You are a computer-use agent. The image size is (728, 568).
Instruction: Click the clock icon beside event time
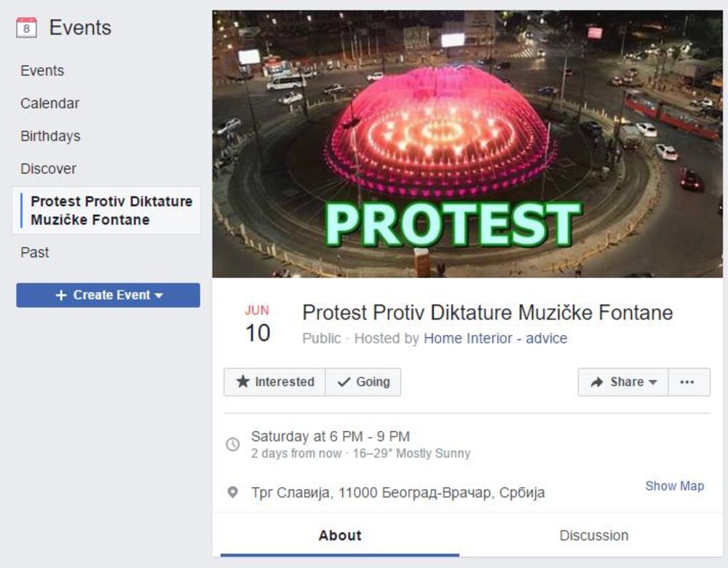click(233, 444)
